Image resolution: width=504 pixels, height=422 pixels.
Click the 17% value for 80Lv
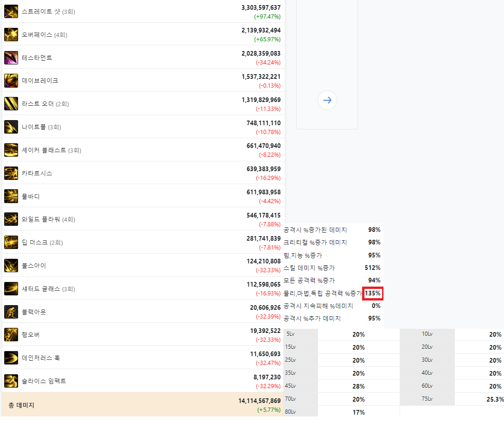pyautogui.click(x=358, y=412)
